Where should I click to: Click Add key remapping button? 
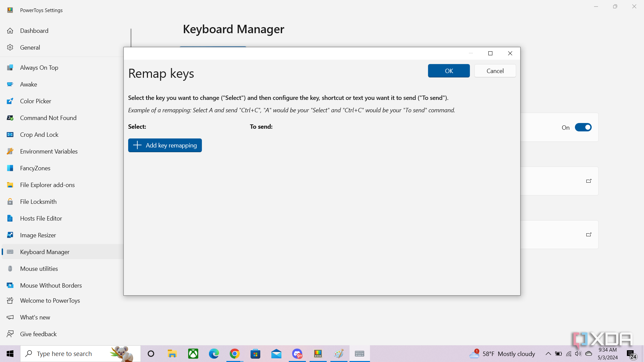coord(165,145)
